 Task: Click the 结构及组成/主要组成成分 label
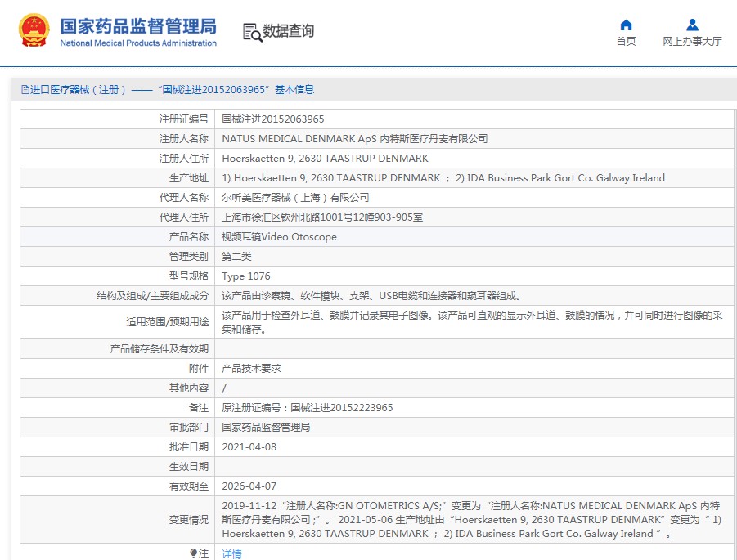click(x=153, y=296)
